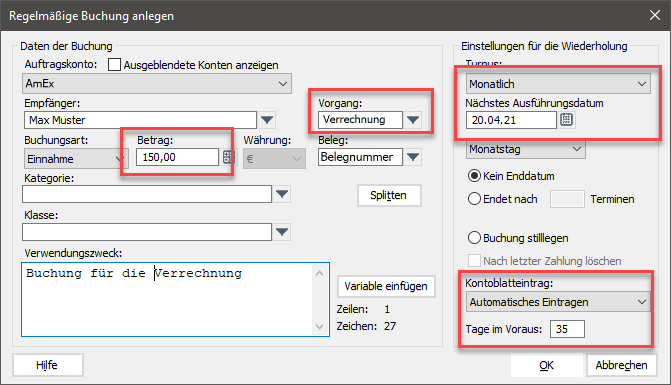Click the Variable einfügen button
Screen dimensions: 671x385
point(386,286)
